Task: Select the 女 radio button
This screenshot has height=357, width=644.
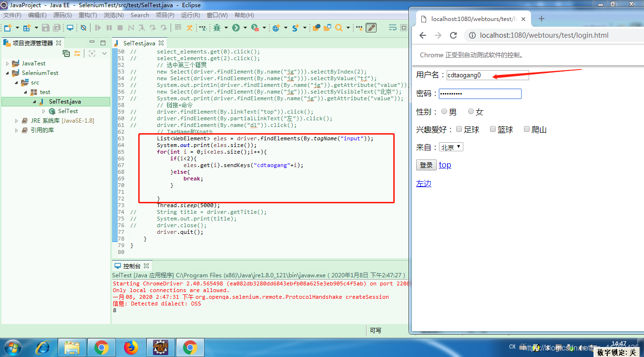Action: point(471,111)
